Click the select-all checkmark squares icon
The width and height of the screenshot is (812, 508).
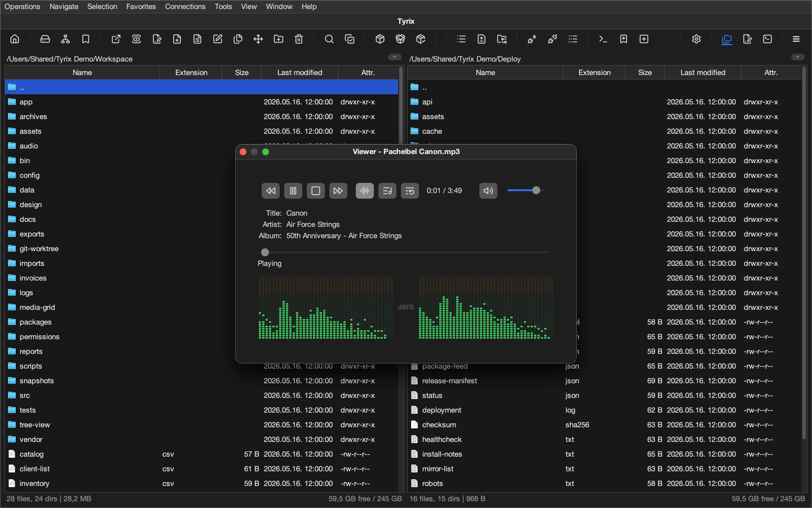coord(350,39)
